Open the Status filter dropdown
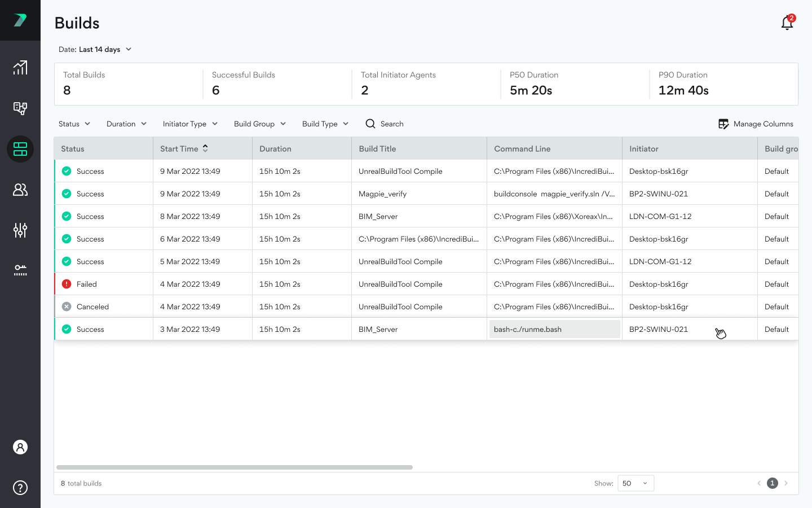 (74, 124)
